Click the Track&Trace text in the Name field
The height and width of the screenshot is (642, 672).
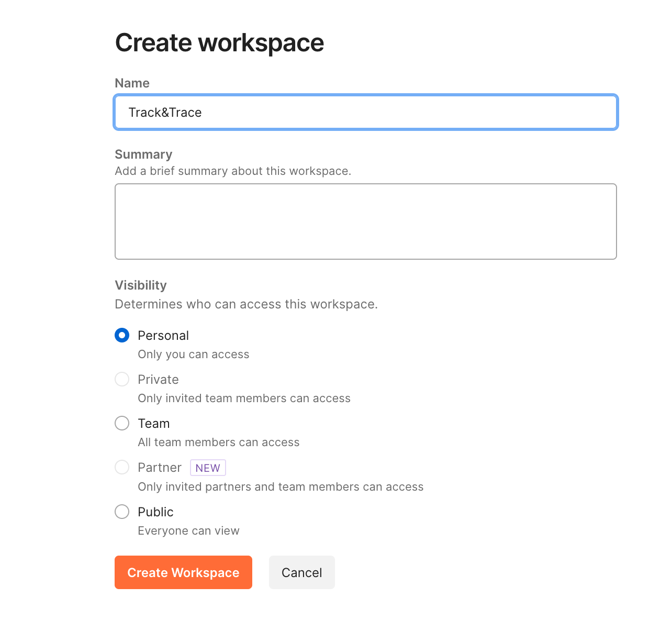(165, 112)
